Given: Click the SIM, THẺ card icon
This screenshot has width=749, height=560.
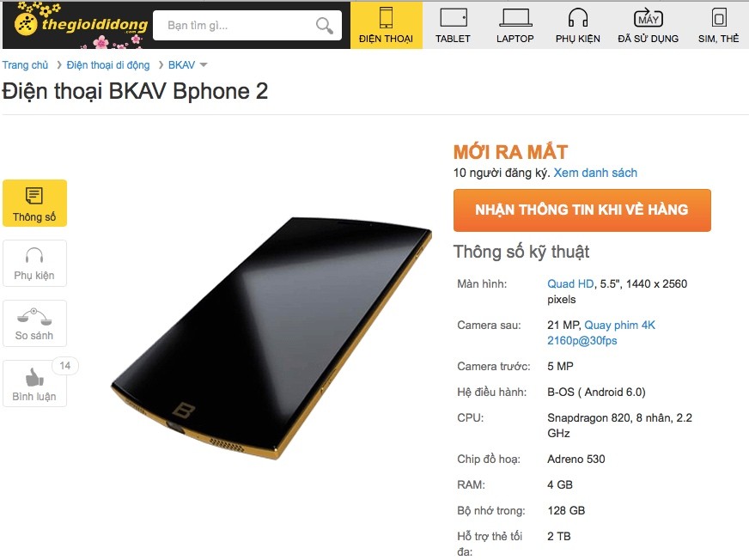Looking at the screenshot, I should coord(717,17).
